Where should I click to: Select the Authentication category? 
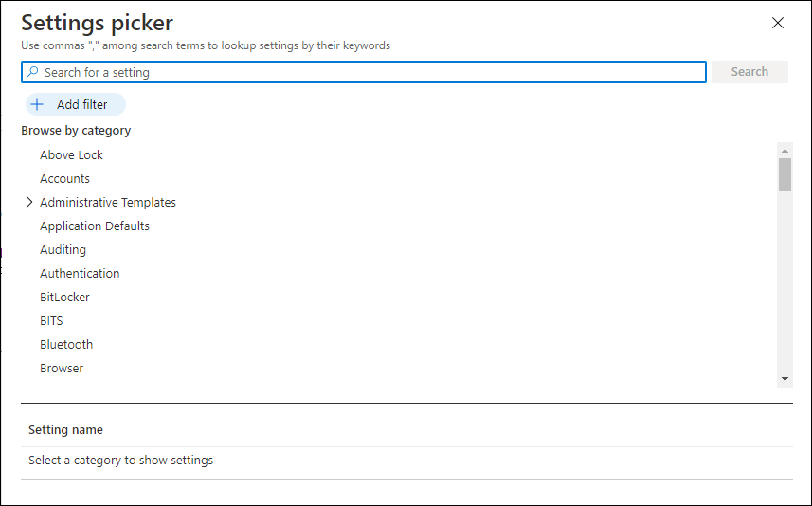tap(80, 274)
